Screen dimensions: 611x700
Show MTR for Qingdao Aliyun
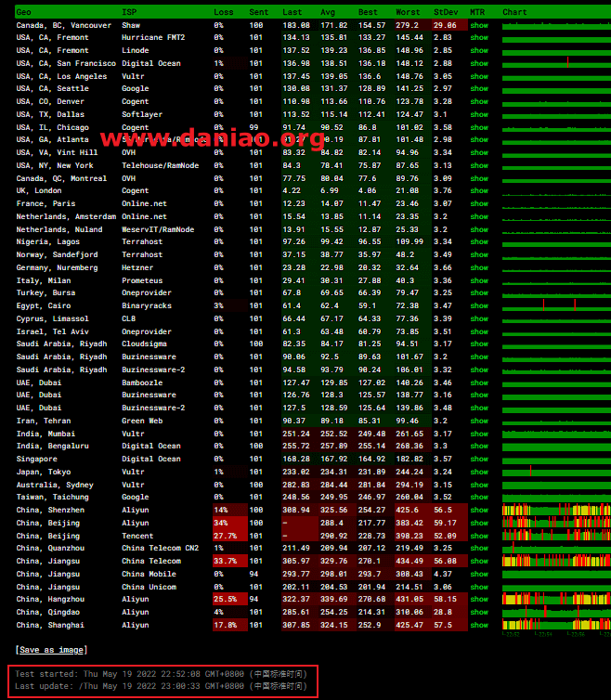(x=479, y=612)
